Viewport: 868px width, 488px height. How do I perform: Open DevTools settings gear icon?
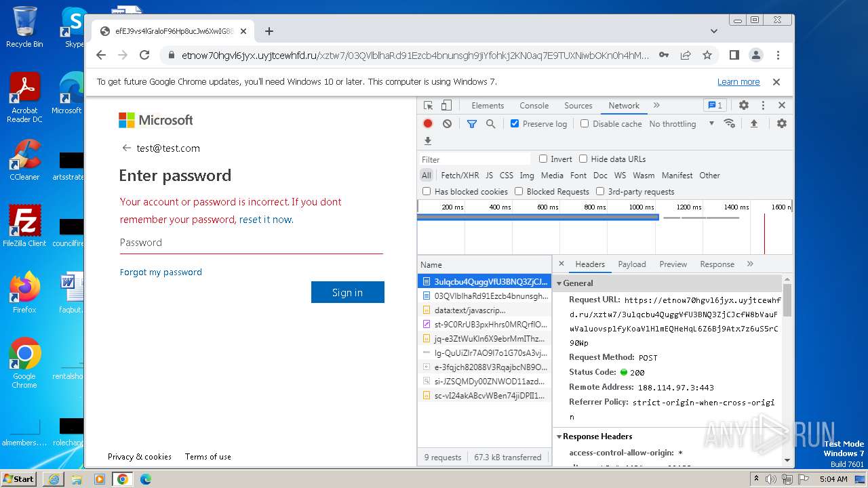[x=744, y=106]
